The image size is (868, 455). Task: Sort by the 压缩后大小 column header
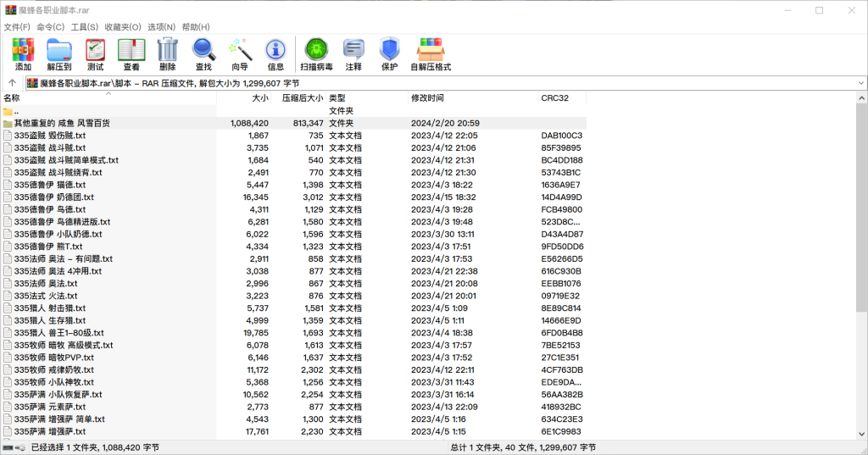coord(298,98)
